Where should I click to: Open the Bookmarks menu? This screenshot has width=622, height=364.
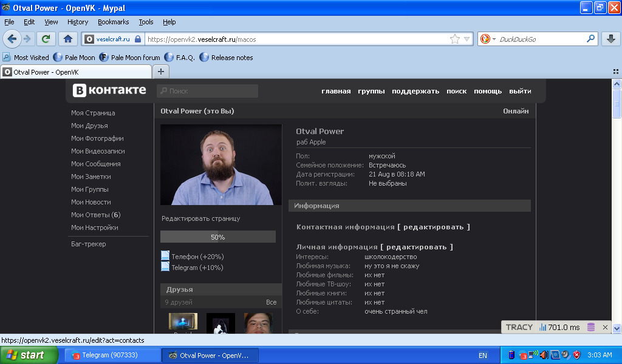[113, 22]
